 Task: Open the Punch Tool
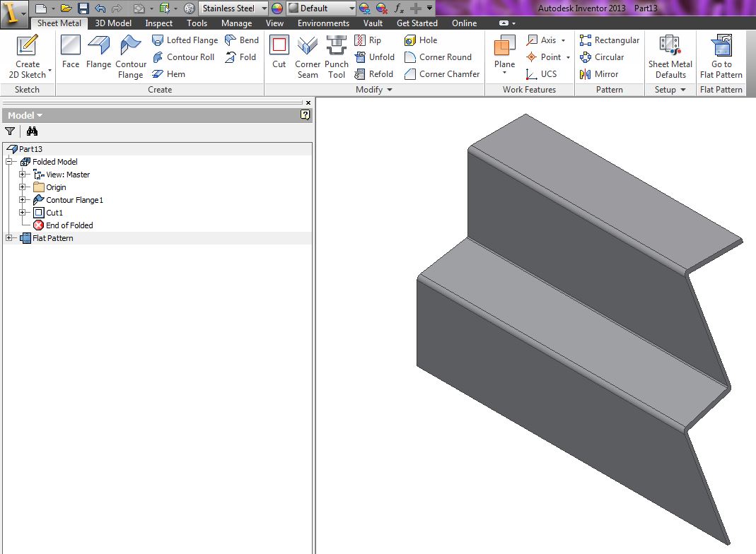click(x=337, y=57)
